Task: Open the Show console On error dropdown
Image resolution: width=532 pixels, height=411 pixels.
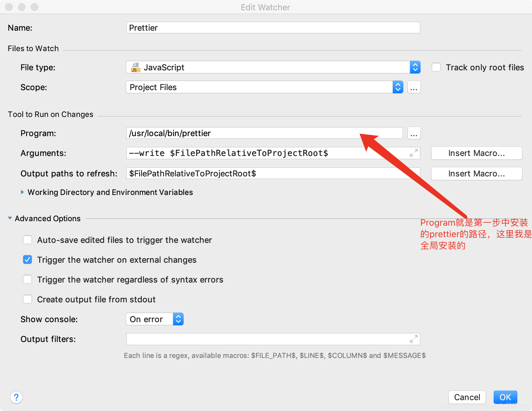Action: [x=155, y=319]
